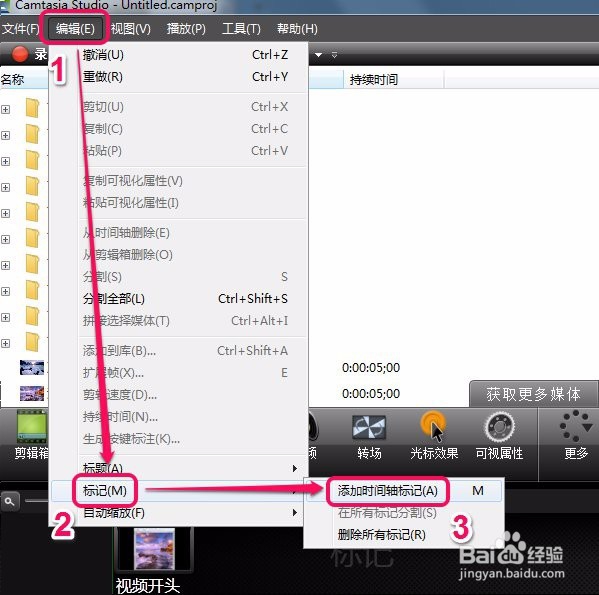The image size is (599, 595).
Task: Click the Camtasia Studio title bar icon
Action: point(5,6)
